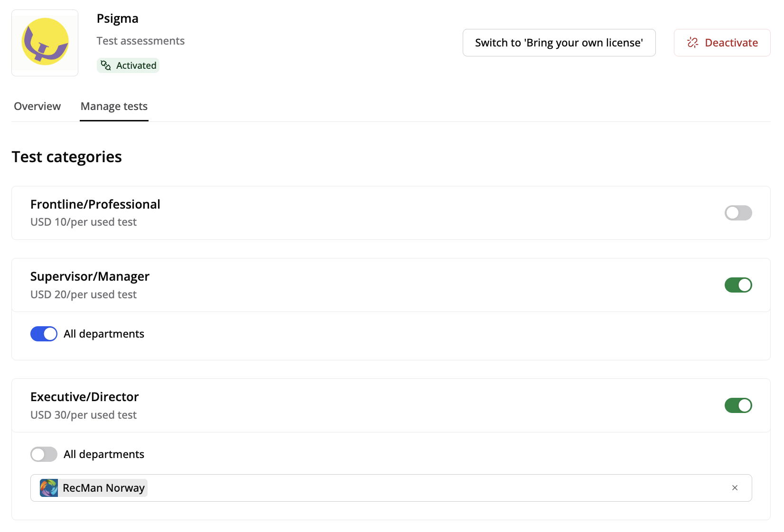Click the Psigma title text
This screenshot has width=784, height=532.
(x=118, y=18)
